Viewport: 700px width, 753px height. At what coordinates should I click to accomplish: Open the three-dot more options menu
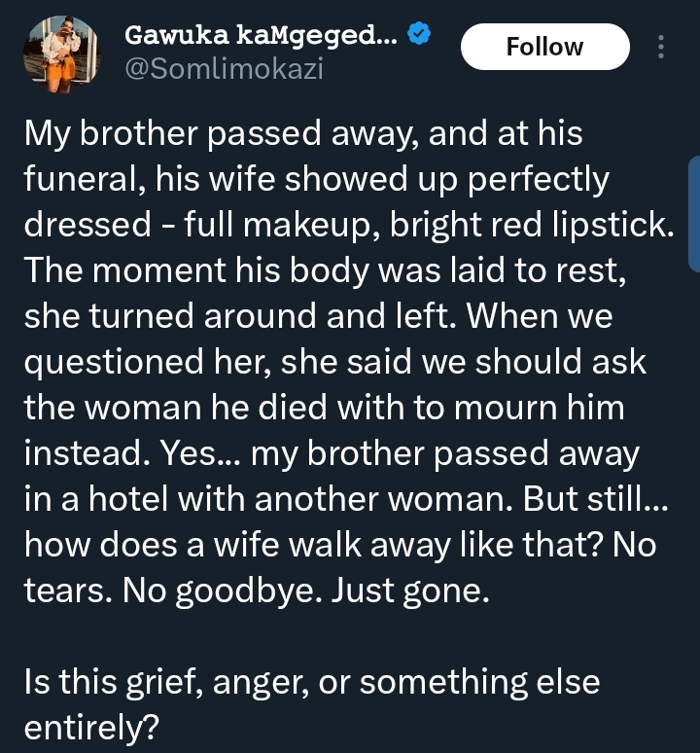(x=662, y=47)
